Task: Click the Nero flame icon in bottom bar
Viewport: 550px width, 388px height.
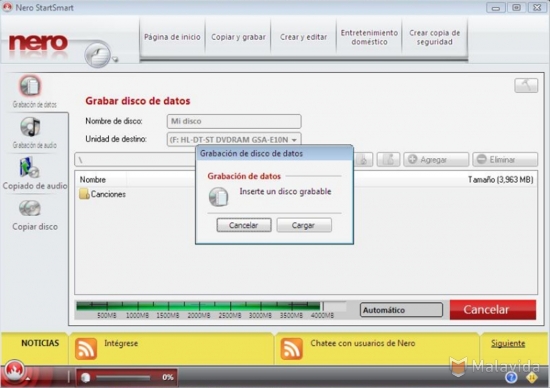Action: coord(14,371)
